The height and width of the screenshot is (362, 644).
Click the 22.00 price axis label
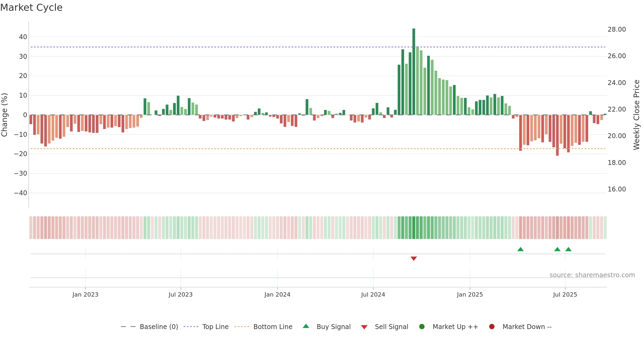(617, 109)
